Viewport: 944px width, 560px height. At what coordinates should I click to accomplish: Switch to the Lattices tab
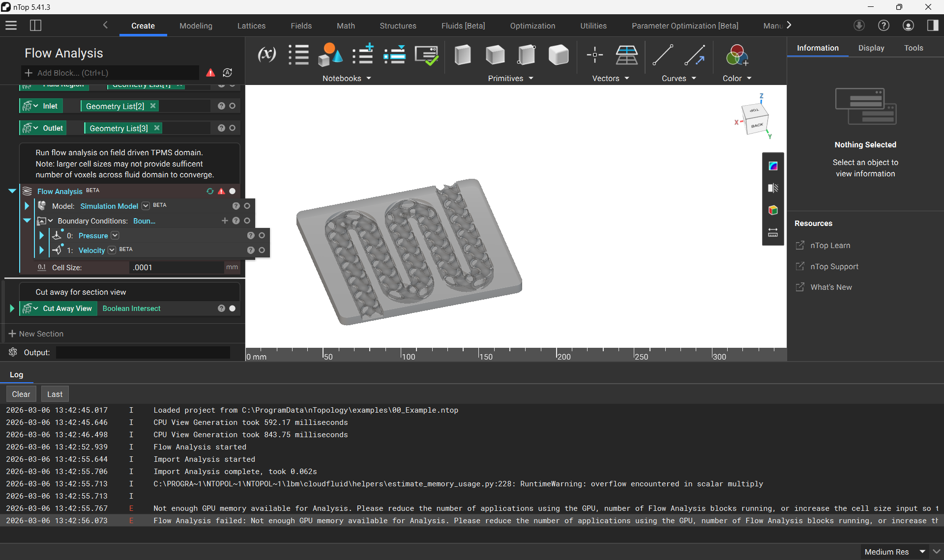[x=251, y=26]
